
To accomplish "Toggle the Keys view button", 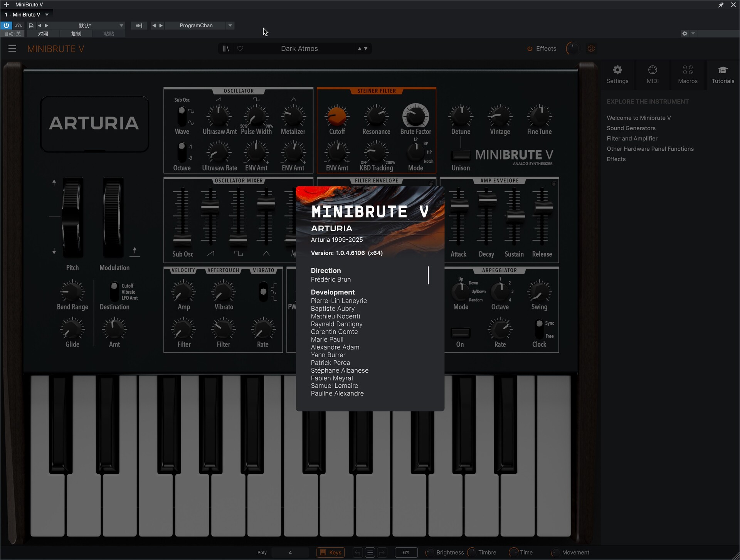I will pyautogui.click(x=331, y=553).
